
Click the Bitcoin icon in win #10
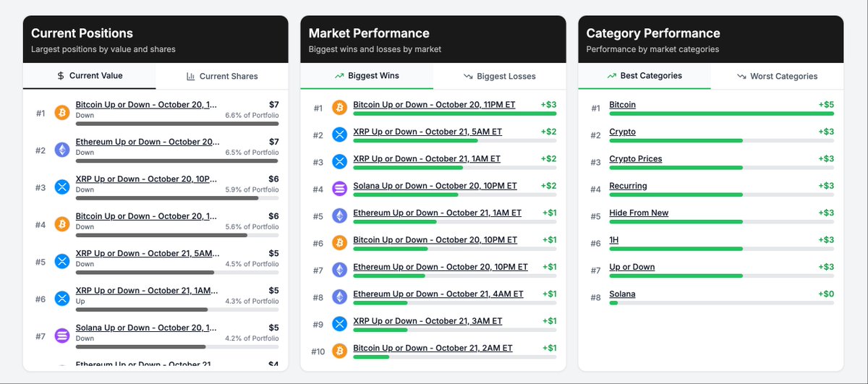[339, 351]
